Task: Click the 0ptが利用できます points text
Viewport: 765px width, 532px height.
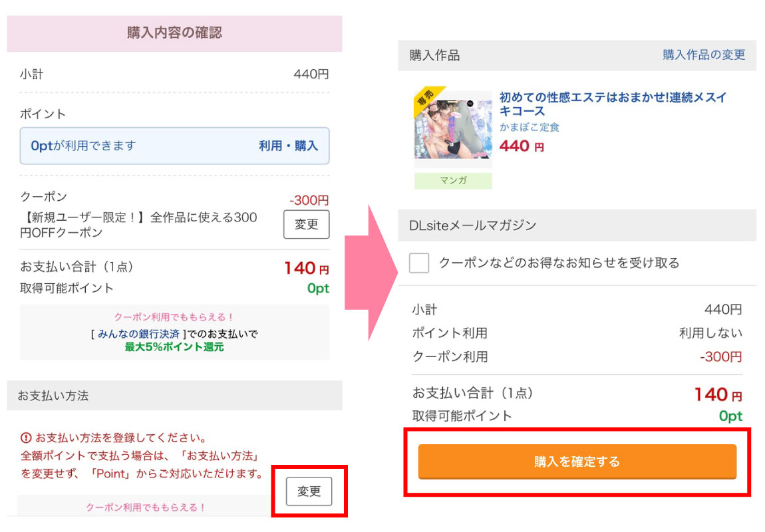Action: [x=83, y=146]
